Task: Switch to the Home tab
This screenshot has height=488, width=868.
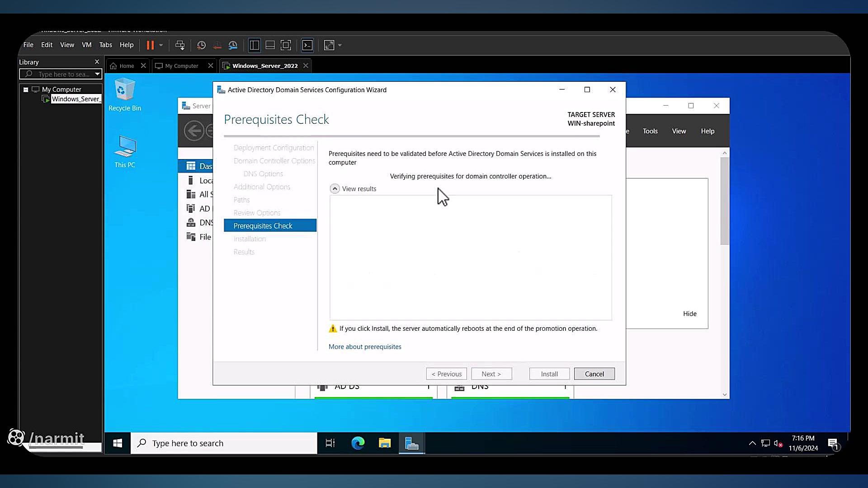Action: [123, 66]
